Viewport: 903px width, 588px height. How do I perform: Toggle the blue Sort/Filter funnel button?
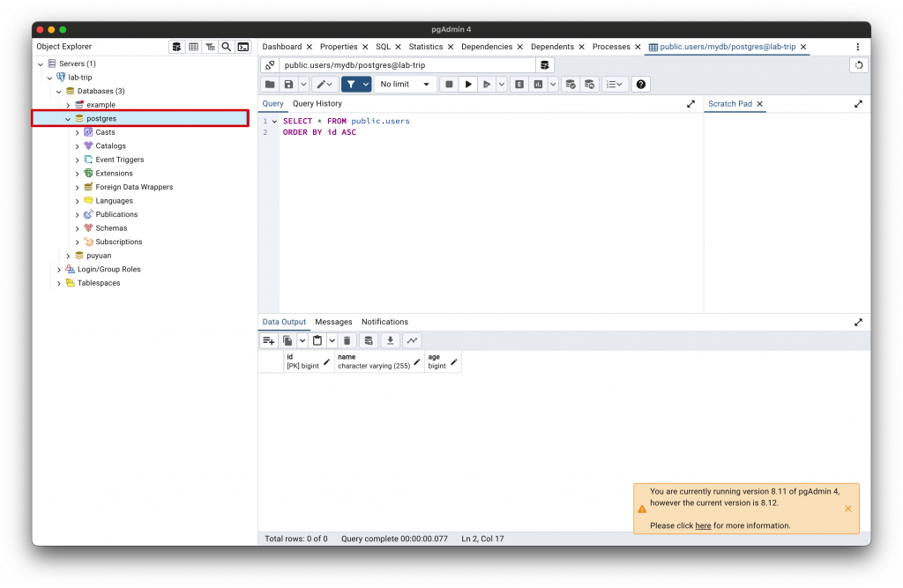[351, 84]
